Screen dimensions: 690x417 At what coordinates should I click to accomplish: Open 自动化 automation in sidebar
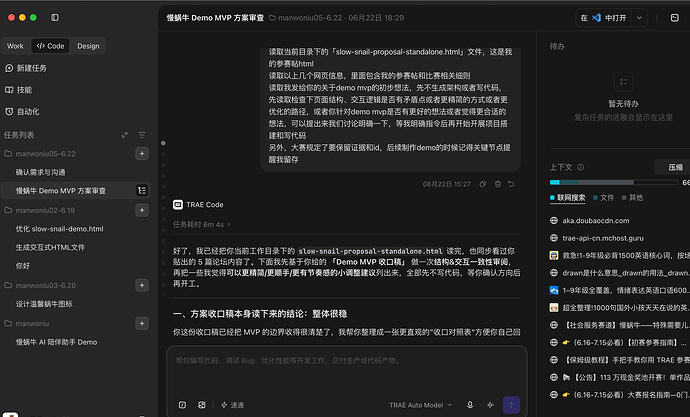tap(22, 112)
